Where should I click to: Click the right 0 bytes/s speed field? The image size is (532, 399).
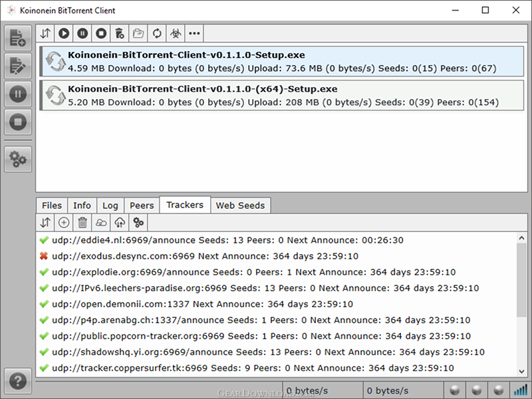click(403, 391)
